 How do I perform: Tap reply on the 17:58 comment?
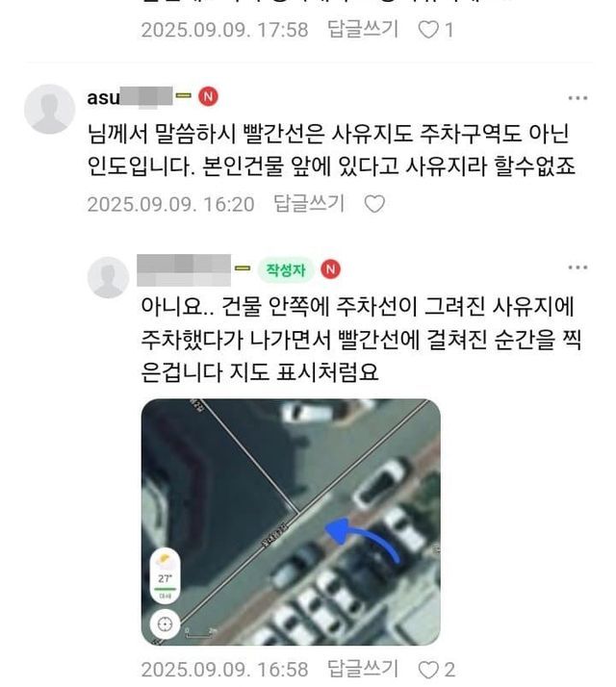point(363,30)
